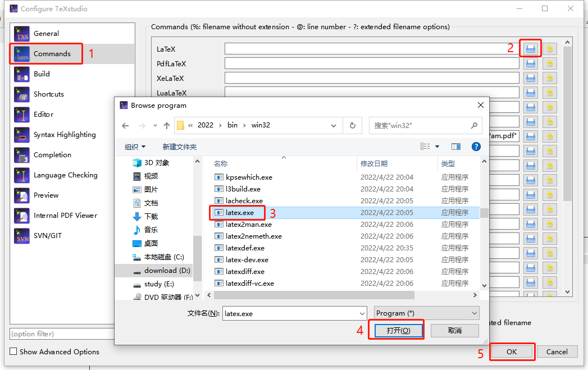Go back in Browse program dialog
The image size is (588, 370).
126,126
